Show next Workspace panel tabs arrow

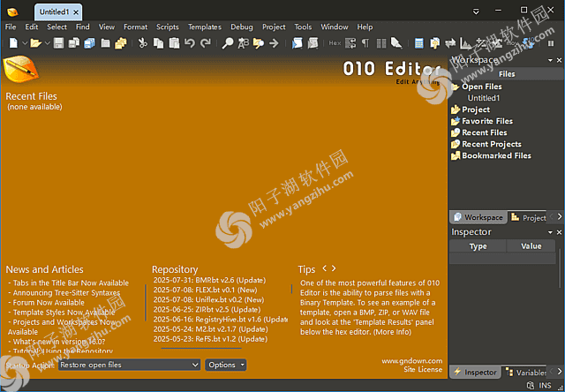coord(560,216)
